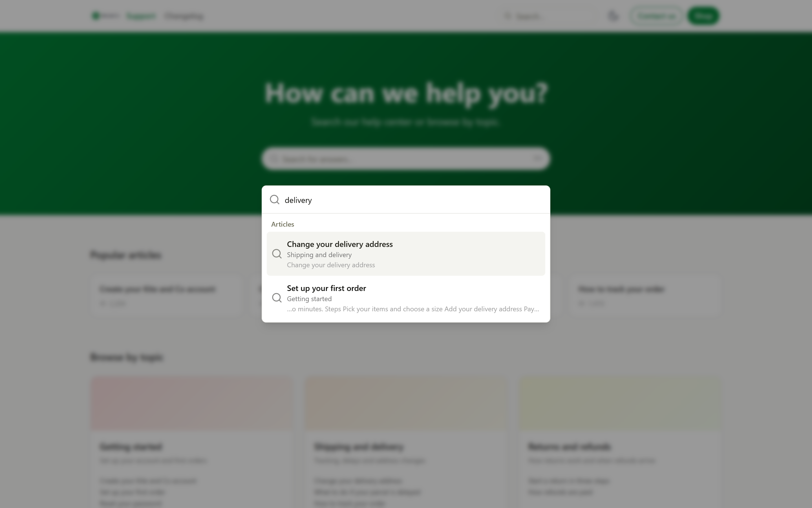The height and width of the screenshot is (508, 812).
Task: Click the search icon in the modal input
Action: [274, 200]
